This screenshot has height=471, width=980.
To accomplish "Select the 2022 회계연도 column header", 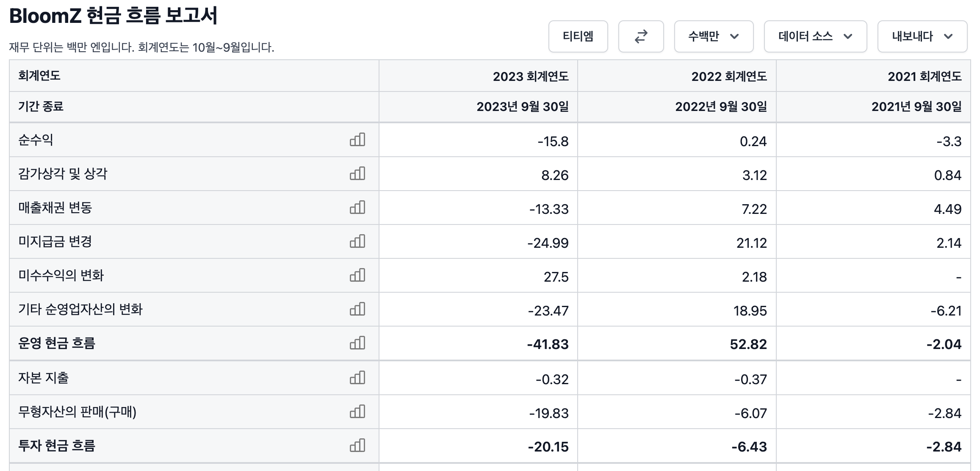I will 729,77.
